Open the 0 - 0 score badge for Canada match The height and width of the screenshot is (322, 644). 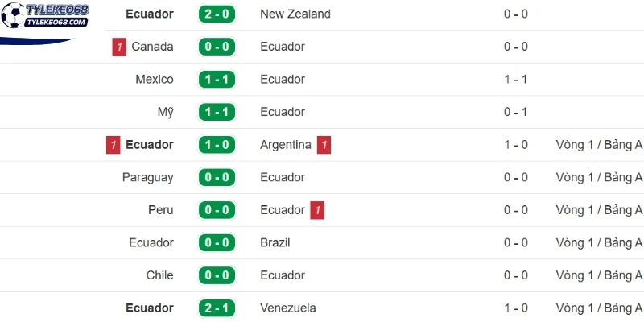click(217, 47)
